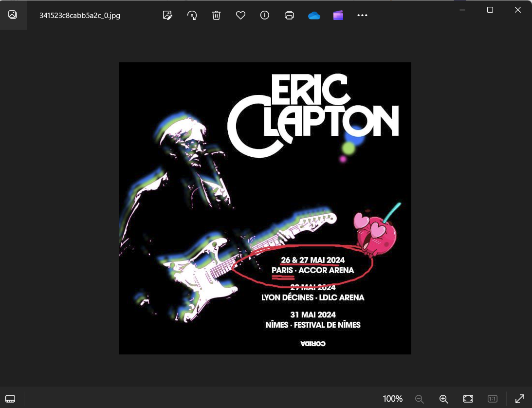Print the image using the printer icon

coord(290,15)
